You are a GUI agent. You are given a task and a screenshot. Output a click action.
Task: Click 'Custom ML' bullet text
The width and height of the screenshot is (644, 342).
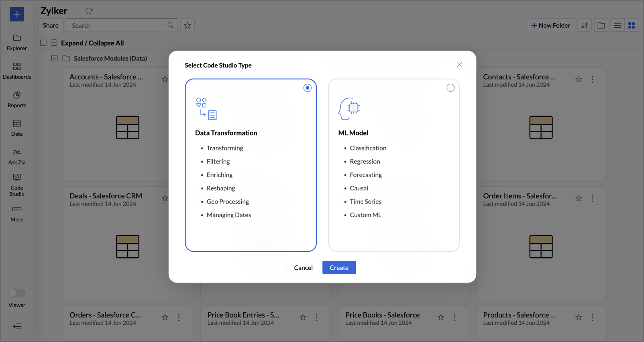pyautogui.click(x=365, y=215)
